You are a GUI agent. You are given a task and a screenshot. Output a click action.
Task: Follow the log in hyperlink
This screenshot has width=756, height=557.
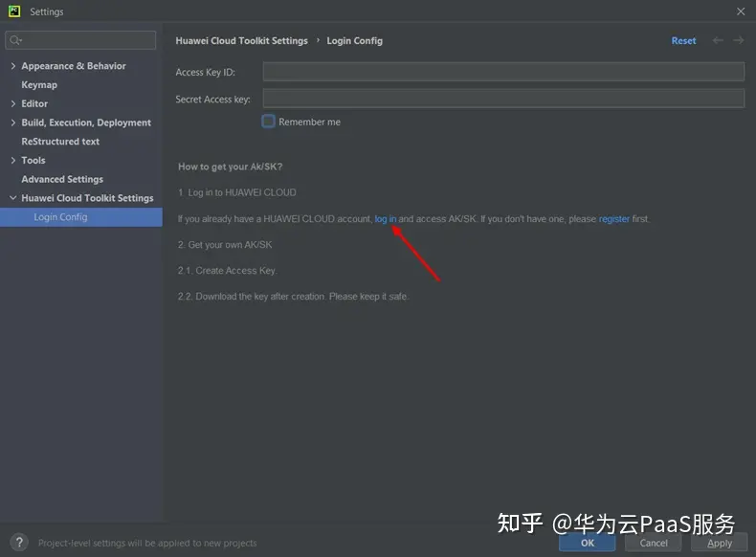coord(386,219)
